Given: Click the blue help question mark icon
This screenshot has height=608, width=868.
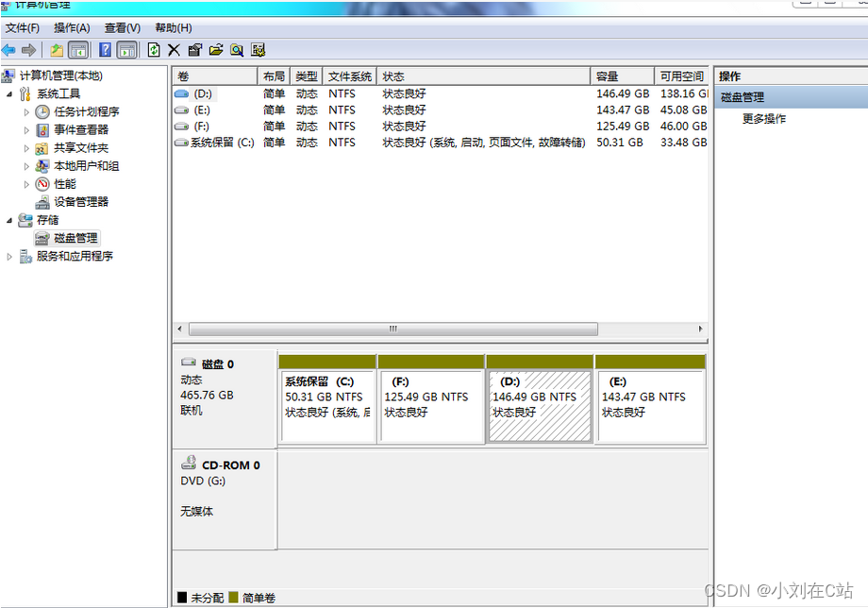Looking at the screenshot, I should tap(105, 50).
